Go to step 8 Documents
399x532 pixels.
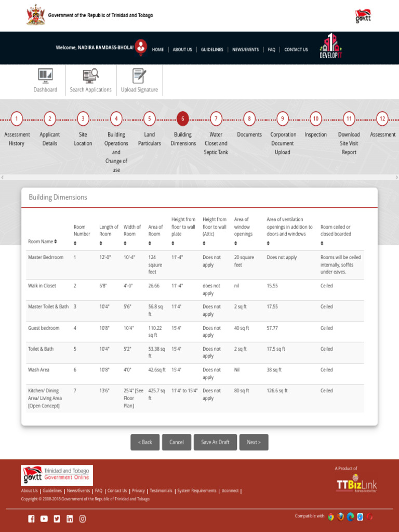[x=249, y=119]
